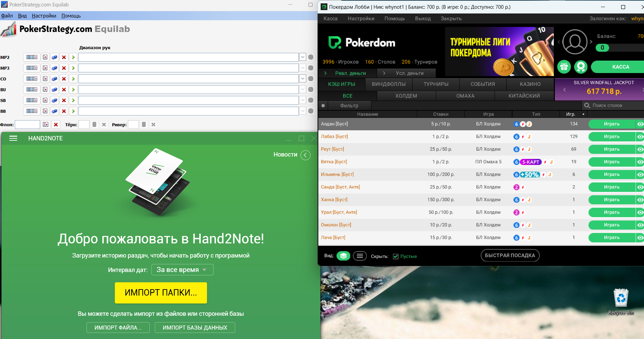Watch Лабаз table via eye icon
Screen dimensions: 644x339
[640, 137]
